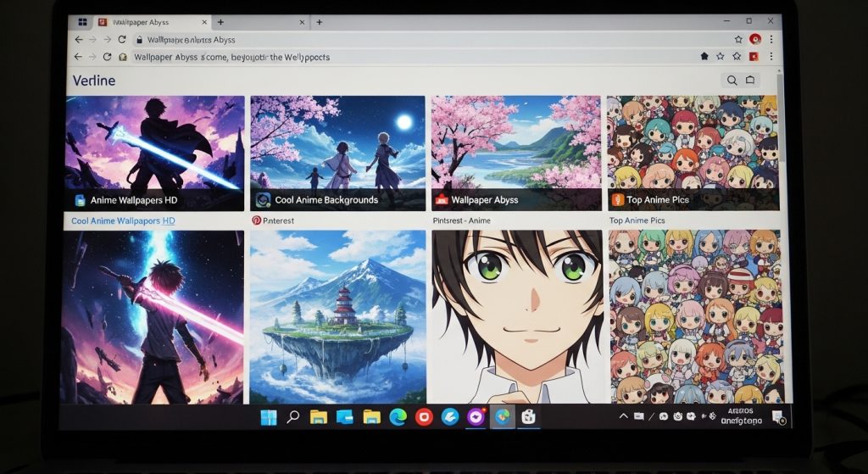This screenshot has height=474, width=868.
Task: Go back using the arrow in the 'Wallpaper Abyss come' row
Action: click(78, 57)
